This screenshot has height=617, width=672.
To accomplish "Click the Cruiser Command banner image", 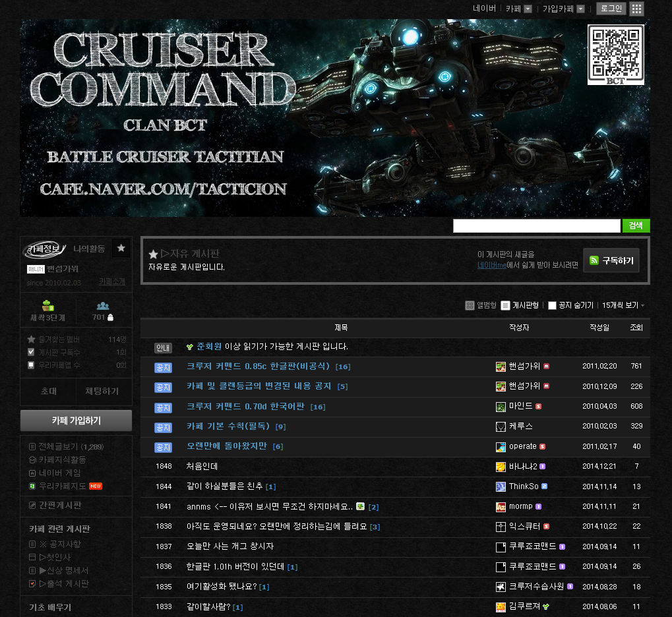I will click(335, 118).
